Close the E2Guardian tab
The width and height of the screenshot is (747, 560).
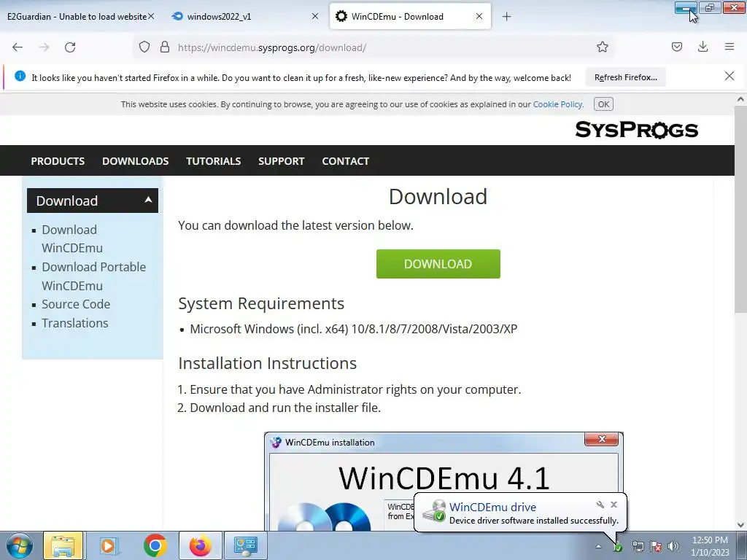pos(151,16)
